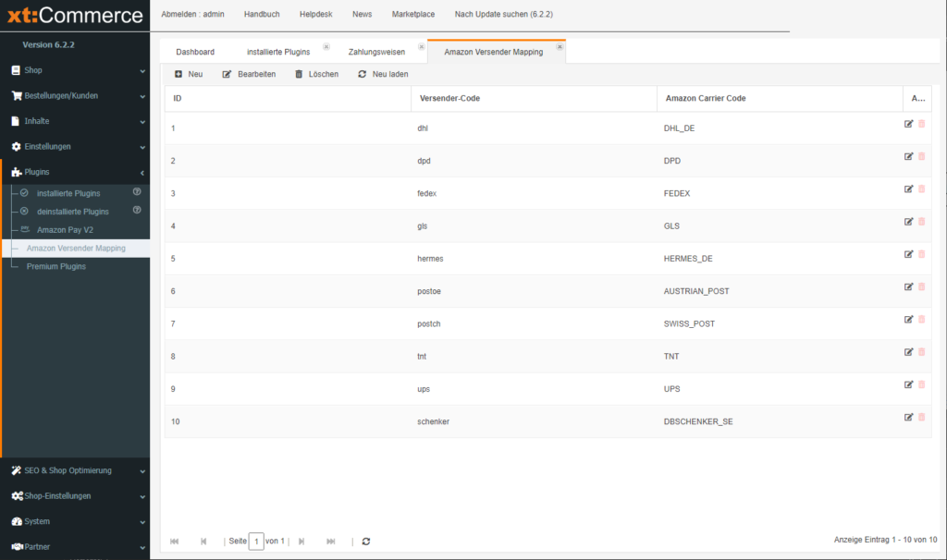This screenshot has width=947, height=560.
Task: Click the help icon beside installierte Plugins
Action: point(137,192)
